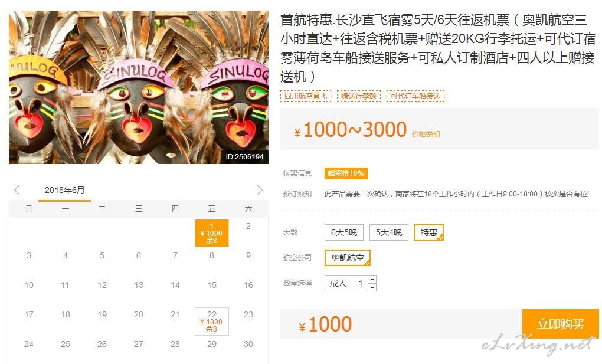Click the 蜂蜜抵10% discount badge
The width and height of the screenshot is (602, 364).
click(x=346, y=173)
